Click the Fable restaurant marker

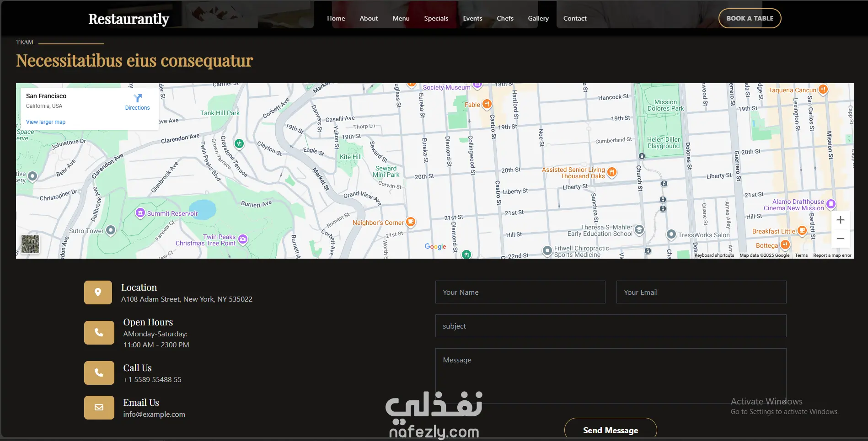[x=487, y=104]
